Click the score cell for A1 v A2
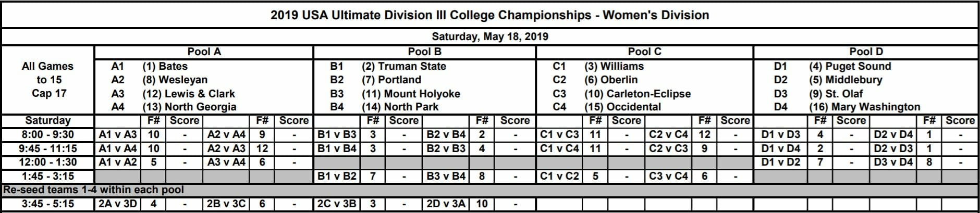Screen dimensions: 980x213 click(x=185, y=162)
